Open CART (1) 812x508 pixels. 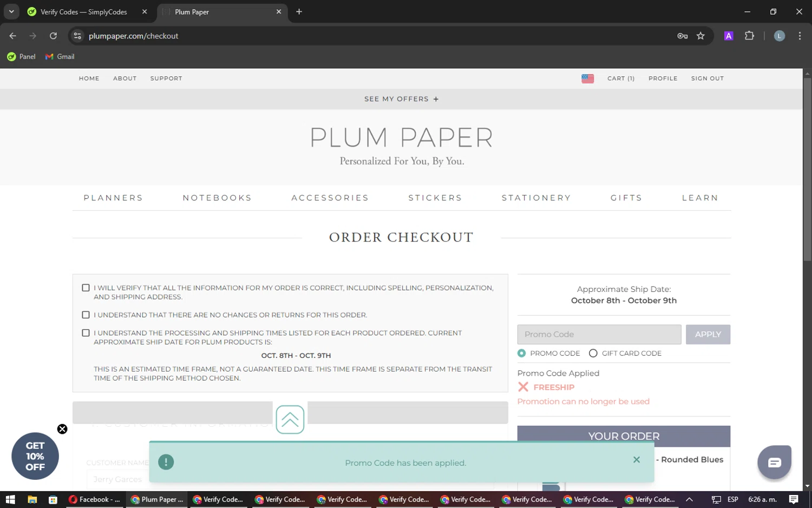tap(621, 79)
